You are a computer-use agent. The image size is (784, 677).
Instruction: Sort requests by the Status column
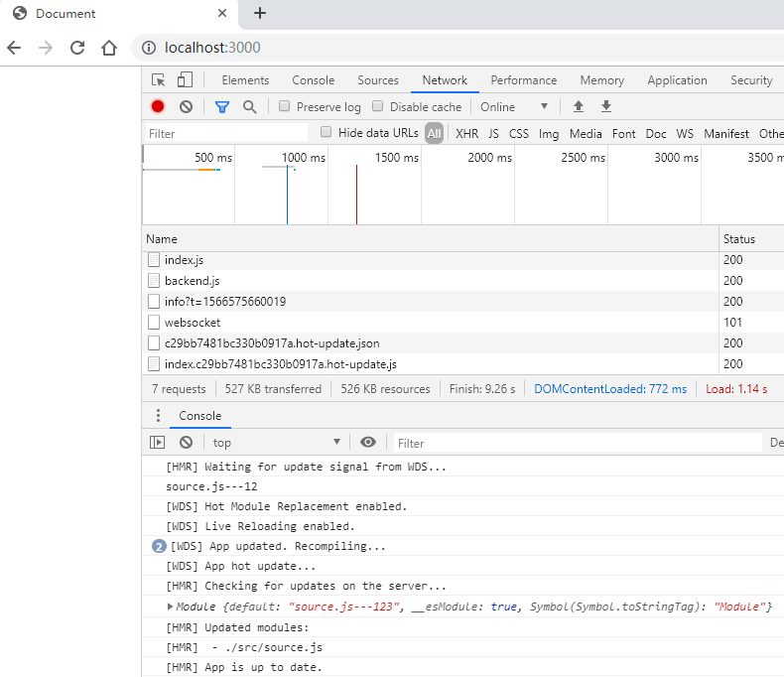[x=751, y=239]
